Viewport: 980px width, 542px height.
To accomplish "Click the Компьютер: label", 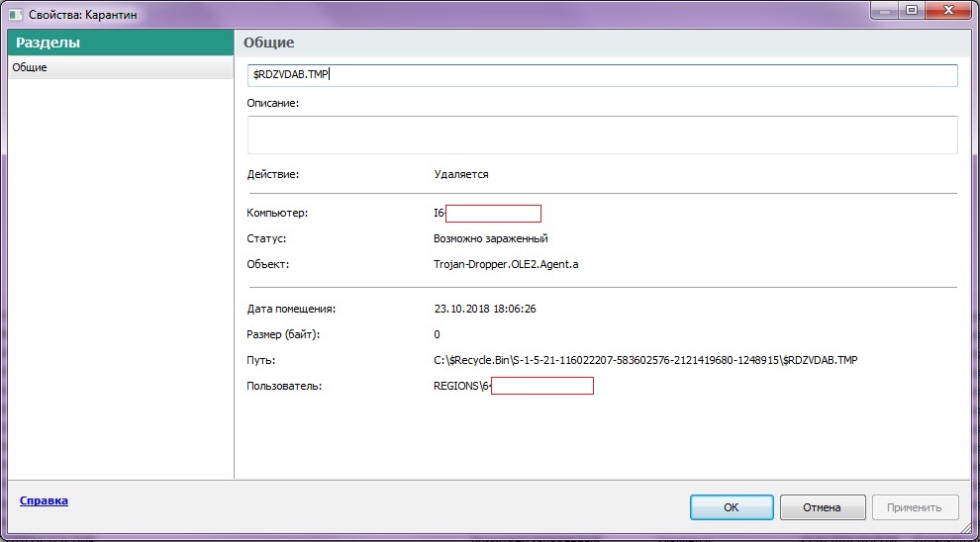I will [278, 214].
